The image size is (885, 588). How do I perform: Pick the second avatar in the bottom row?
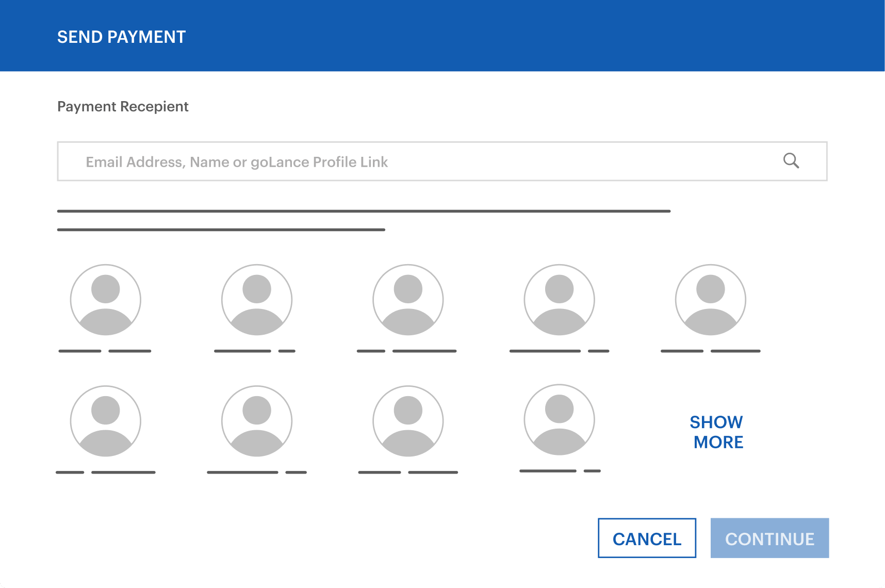256,421
